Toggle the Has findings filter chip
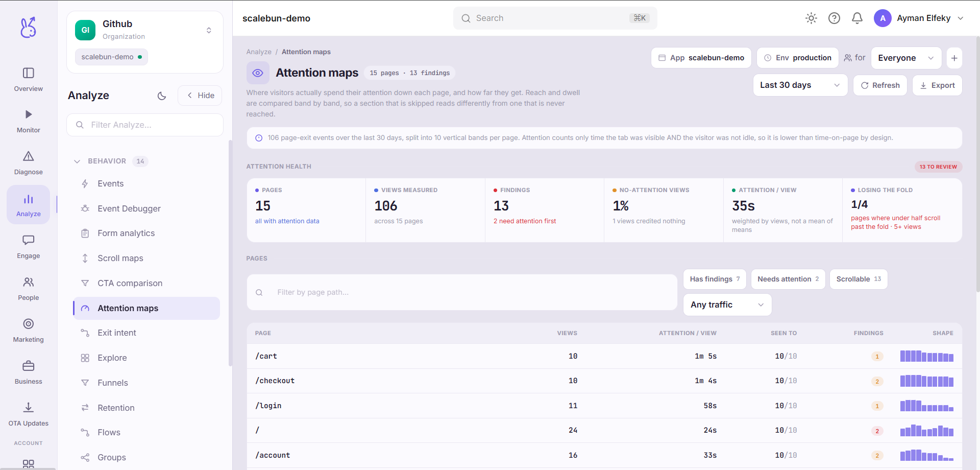 tap(715, 279)
